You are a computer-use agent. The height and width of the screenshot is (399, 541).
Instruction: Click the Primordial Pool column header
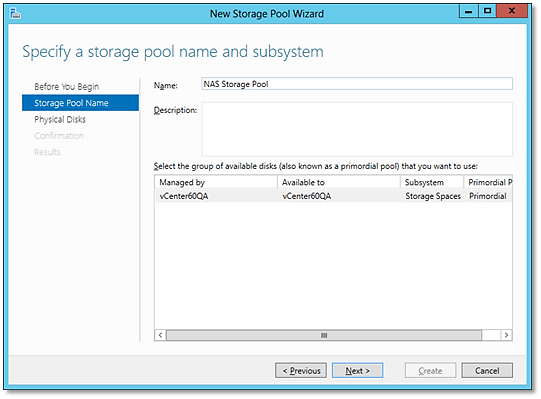click(x=488, y=182)
